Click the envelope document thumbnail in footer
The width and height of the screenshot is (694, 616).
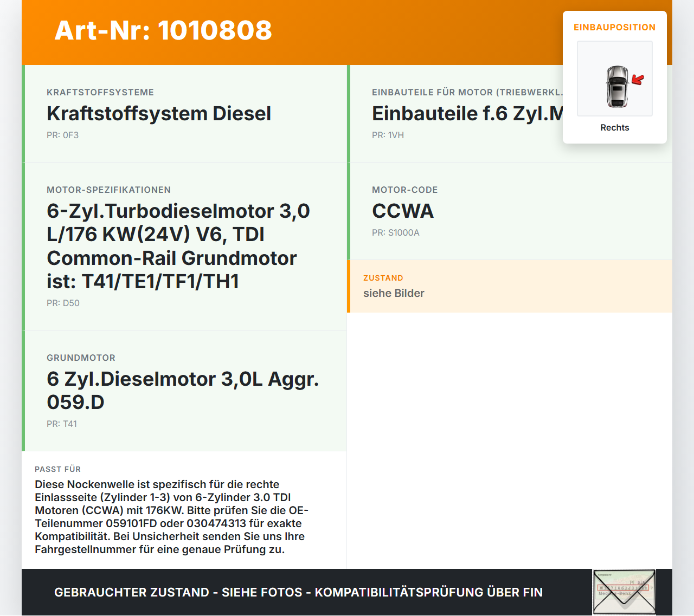[624, 592]
